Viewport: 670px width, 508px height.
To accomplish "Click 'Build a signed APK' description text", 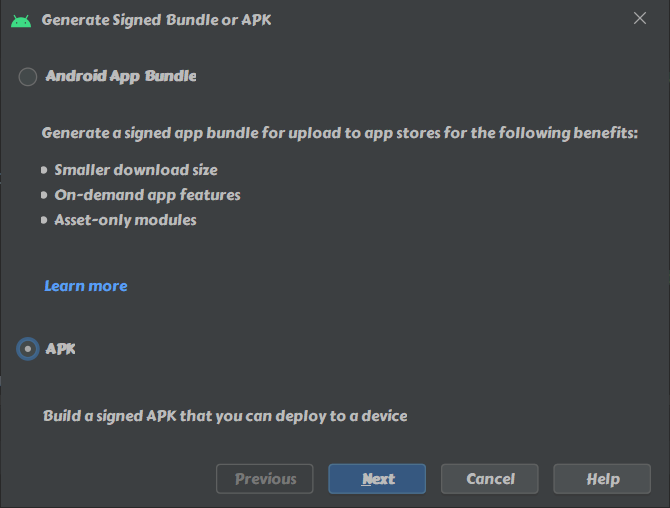I will (225, 416).
